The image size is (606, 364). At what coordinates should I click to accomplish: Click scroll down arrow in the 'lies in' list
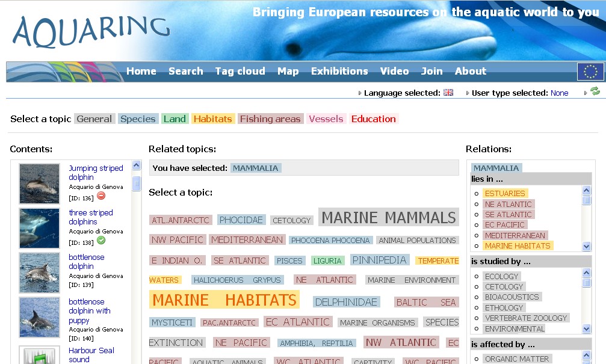[x=586, y=246]
